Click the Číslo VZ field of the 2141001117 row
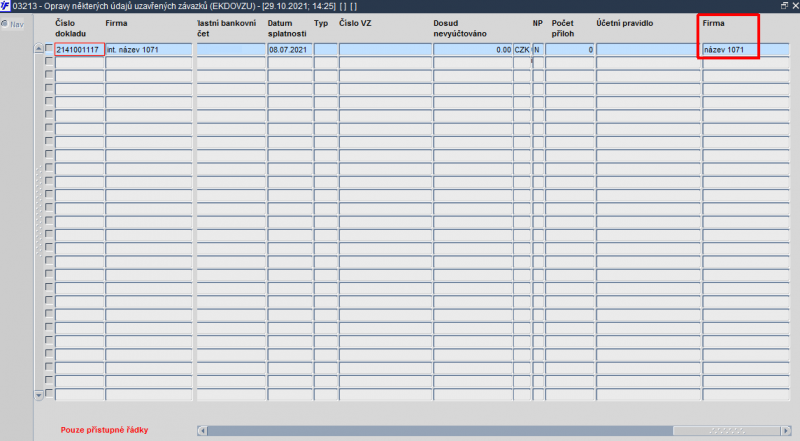This screenshot has height=441, width=800. (386, 50)
